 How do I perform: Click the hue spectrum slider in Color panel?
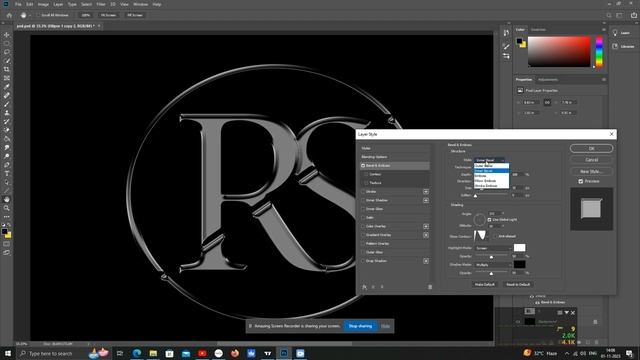click(599, 51)
